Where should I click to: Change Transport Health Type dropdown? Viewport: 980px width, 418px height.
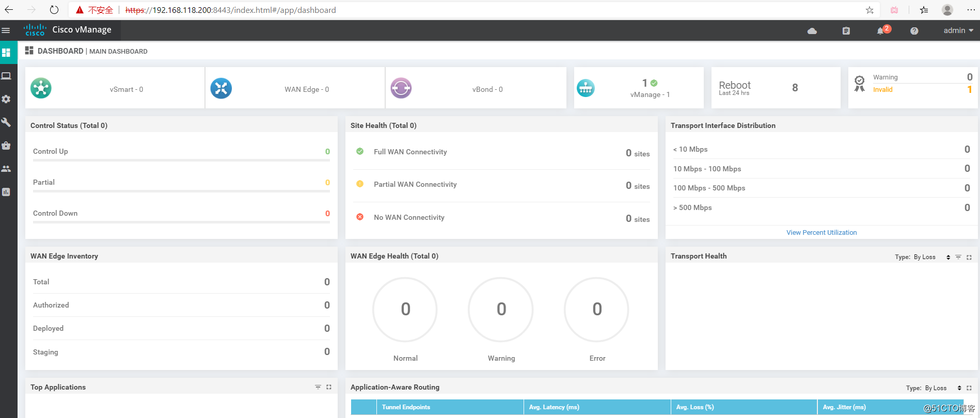pos(932,257)
